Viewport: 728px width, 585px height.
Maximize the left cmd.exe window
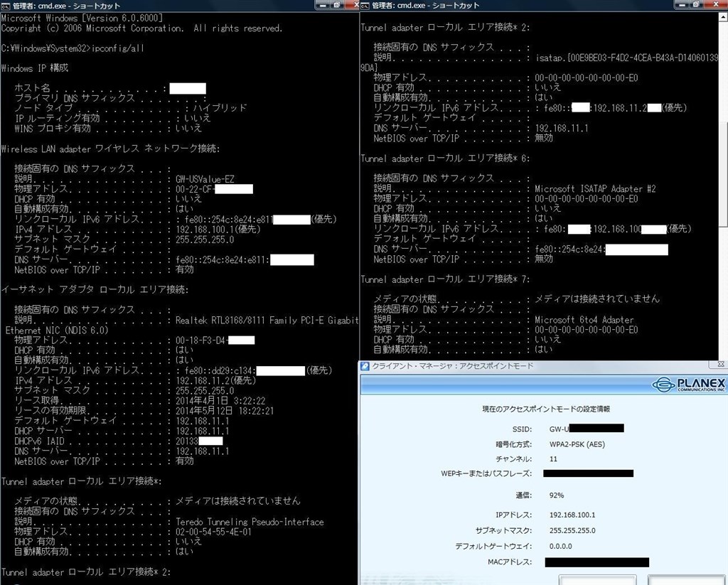tap(338, 5)
